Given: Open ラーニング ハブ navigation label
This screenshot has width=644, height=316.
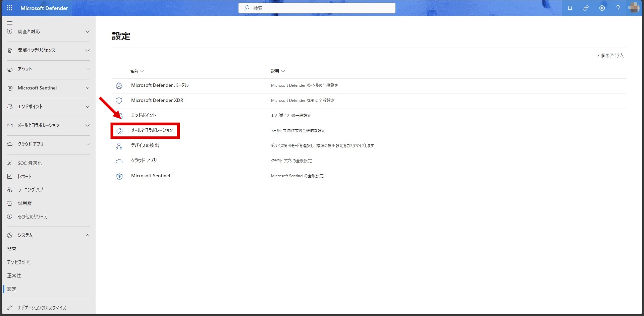Looking at the screenshot, I should (x=31, y=190).
